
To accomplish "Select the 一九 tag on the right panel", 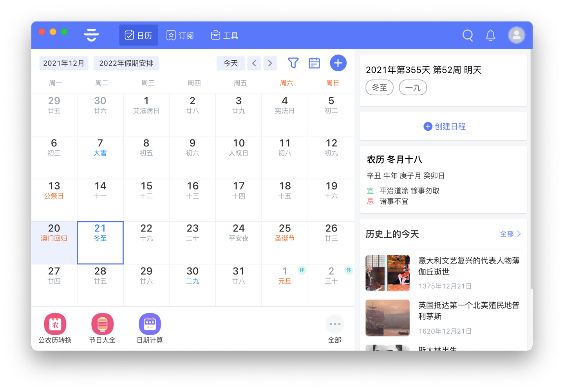I will pos(413,87).
